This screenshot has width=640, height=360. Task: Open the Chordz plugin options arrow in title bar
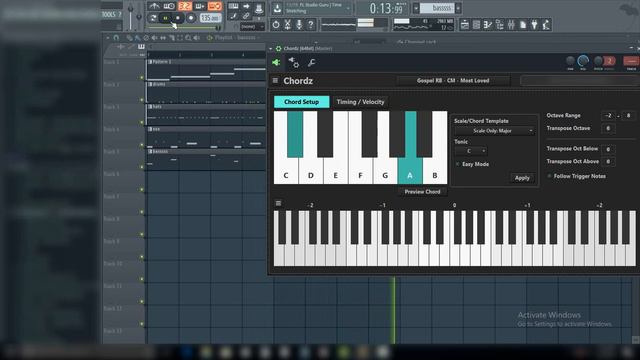(271, 49)
